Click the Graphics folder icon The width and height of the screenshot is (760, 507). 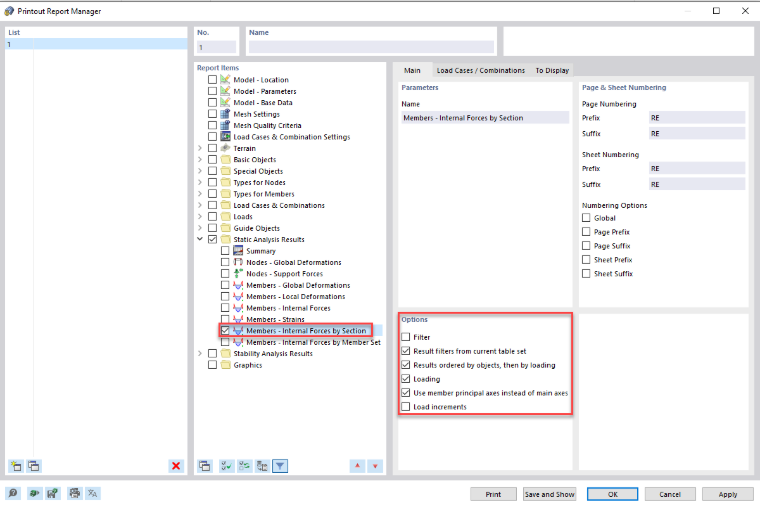[225, 365]
